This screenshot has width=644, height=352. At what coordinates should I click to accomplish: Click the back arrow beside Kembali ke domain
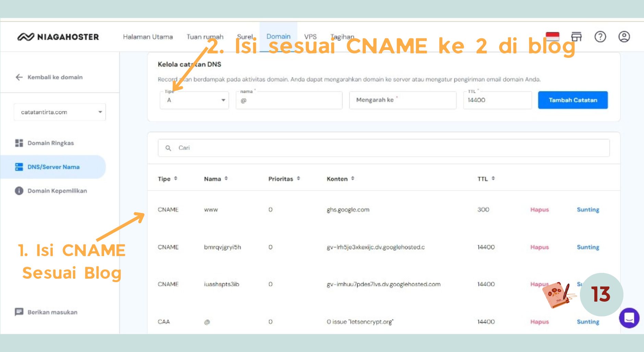pyautogui.click(x=19, y=77)
